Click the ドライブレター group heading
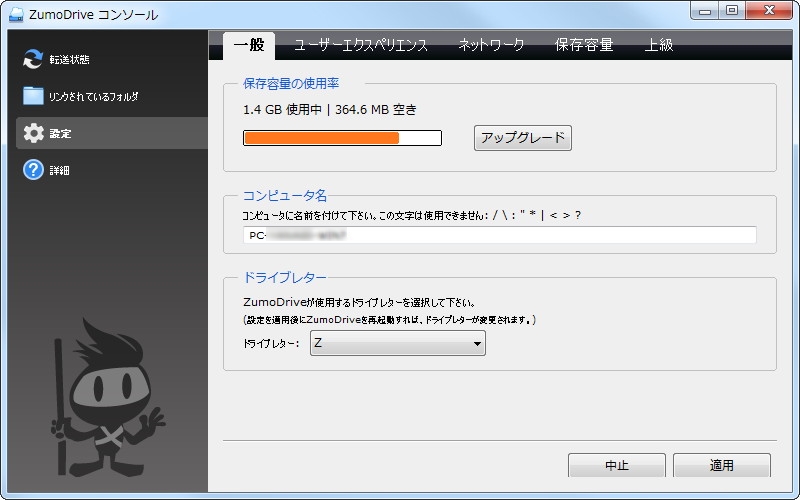Screen dimensions: 800x500 coord(285,277)
